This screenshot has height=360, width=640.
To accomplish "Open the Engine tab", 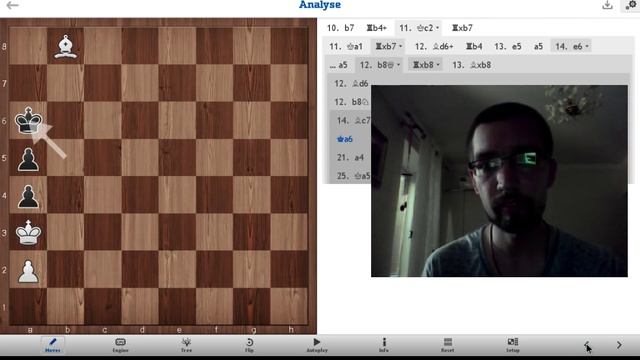I will [x=120, y=345].
